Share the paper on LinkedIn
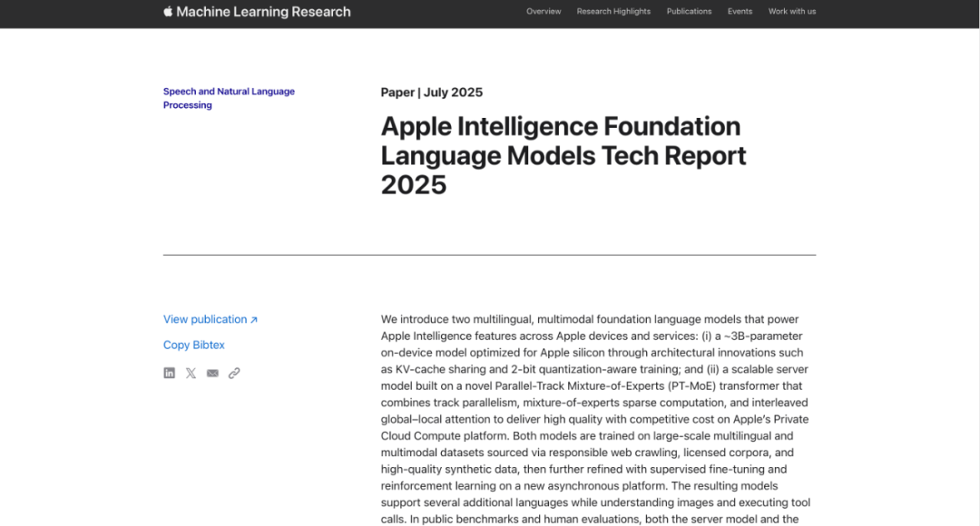 [x=170, y=373]
